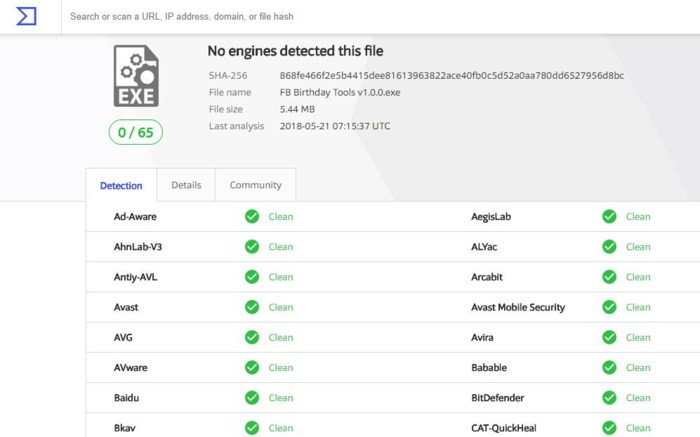
Task: Click the green check icon for AhnLab-V3
Action: [252, 246]
